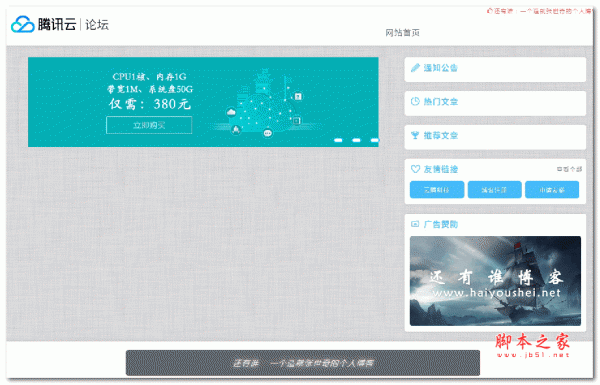Click the 申请友链 blue button
Viewport: 600px width, 385px height.
tap(552, 189)
